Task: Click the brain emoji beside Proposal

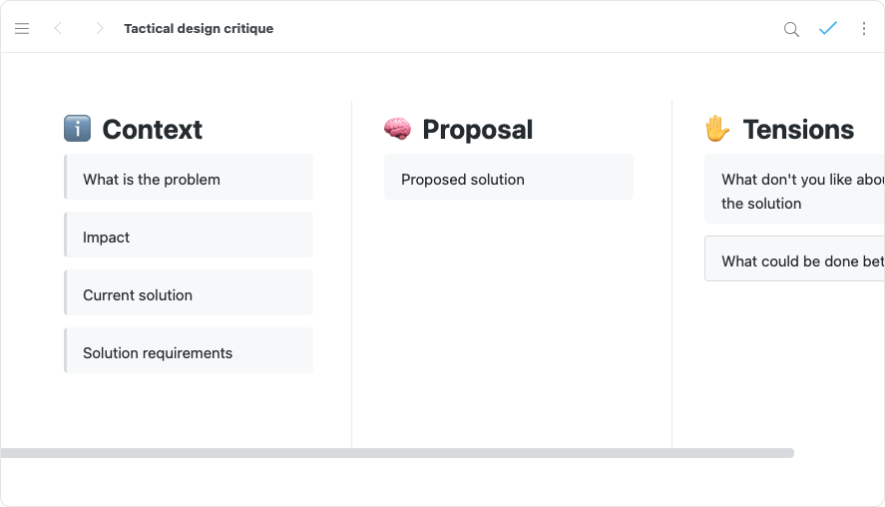Action: point(397,129)
